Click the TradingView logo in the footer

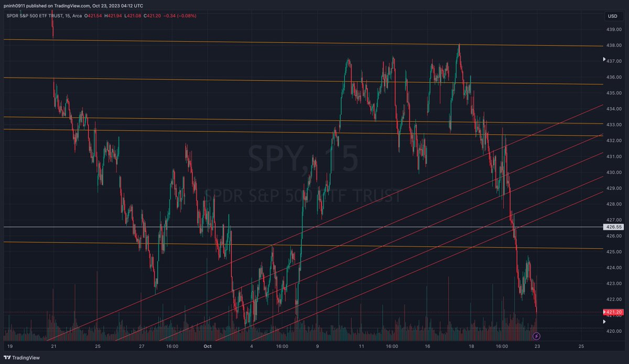pyautogui.click(x=23, y=357)
